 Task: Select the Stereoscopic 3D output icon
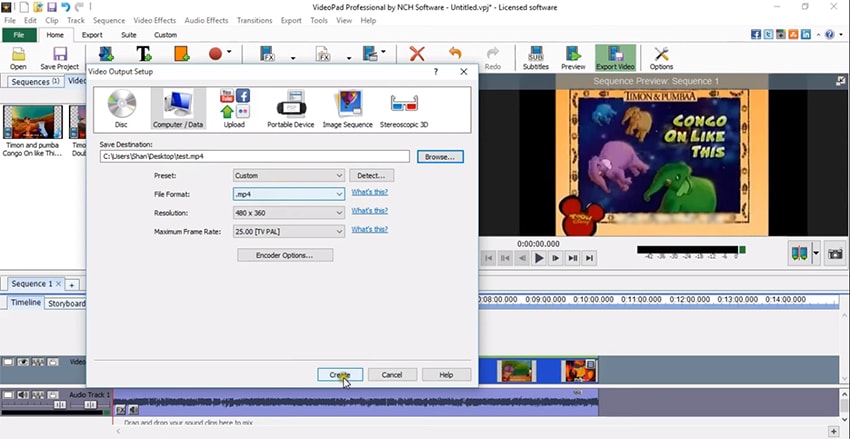(404, 109)
